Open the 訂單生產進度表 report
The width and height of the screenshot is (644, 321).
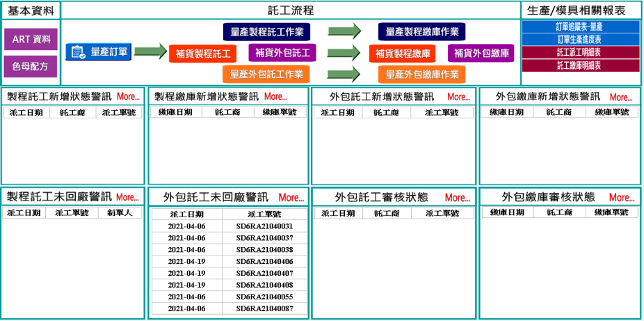tap(579, 39)
